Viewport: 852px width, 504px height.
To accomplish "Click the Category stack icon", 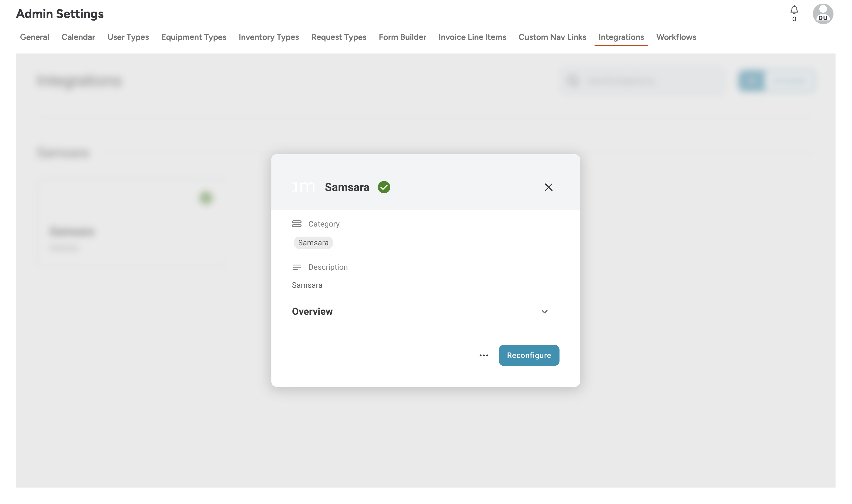I will [x=297, y=224].
